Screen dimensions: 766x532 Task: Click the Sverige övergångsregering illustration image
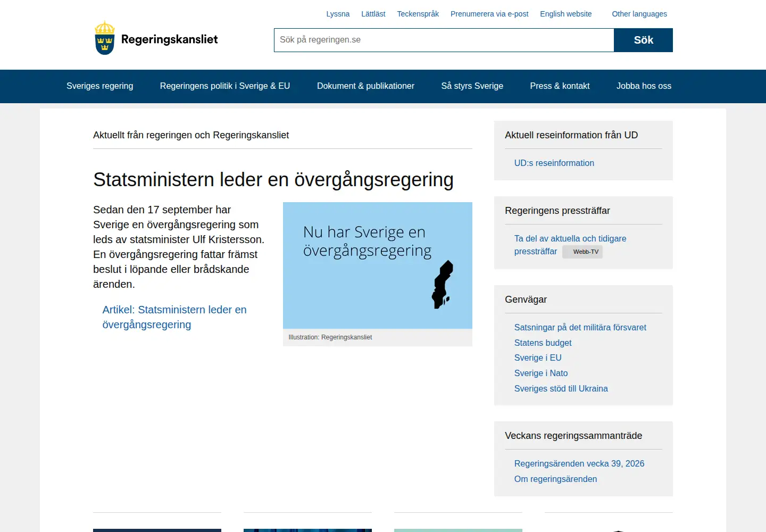click(x=378, y=265)
